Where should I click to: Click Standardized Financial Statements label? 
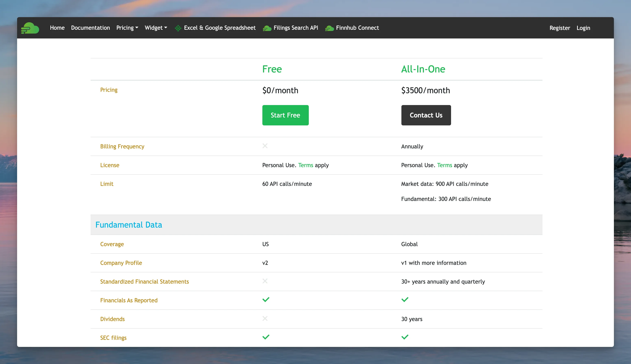click(145, 282)
